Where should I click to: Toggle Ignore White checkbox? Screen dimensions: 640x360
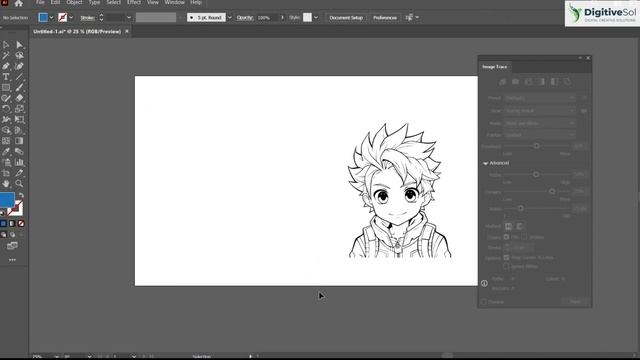click(507, 267)
